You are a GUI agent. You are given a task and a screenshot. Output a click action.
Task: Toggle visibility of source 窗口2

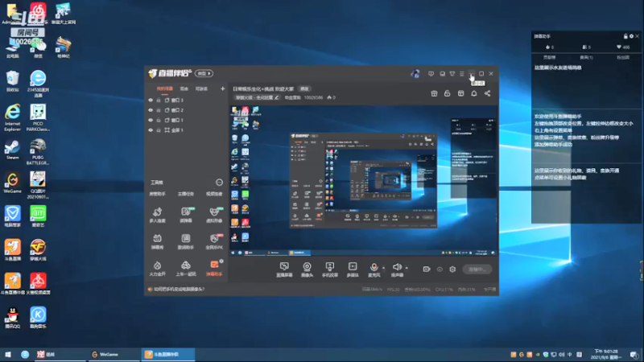pos(151,110)
